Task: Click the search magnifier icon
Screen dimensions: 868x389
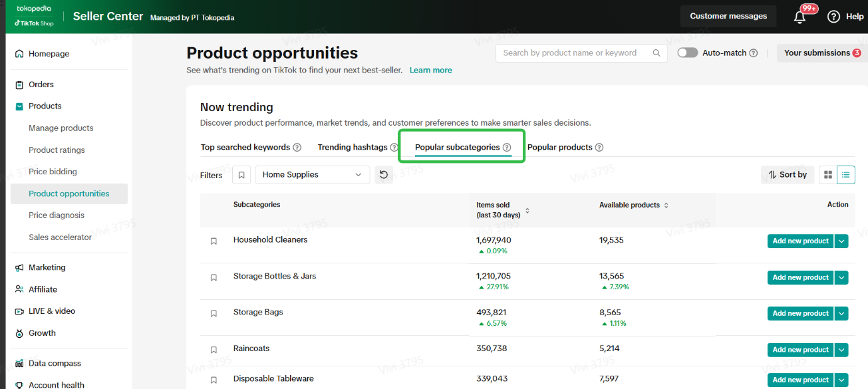Action: pos(656,53)
